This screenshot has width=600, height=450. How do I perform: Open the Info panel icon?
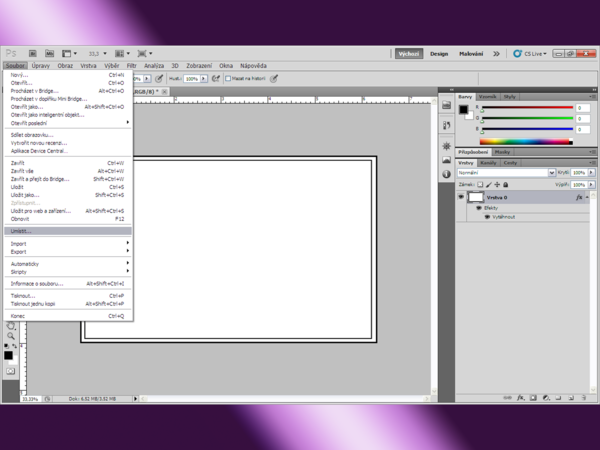pos(447,174)
